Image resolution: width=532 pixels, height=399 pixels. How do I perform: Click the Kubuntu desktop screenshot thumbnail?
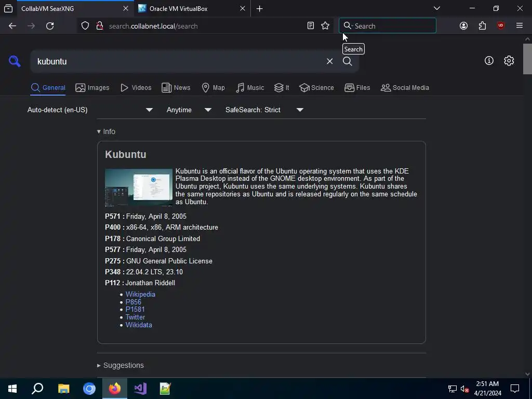[139, 188]
